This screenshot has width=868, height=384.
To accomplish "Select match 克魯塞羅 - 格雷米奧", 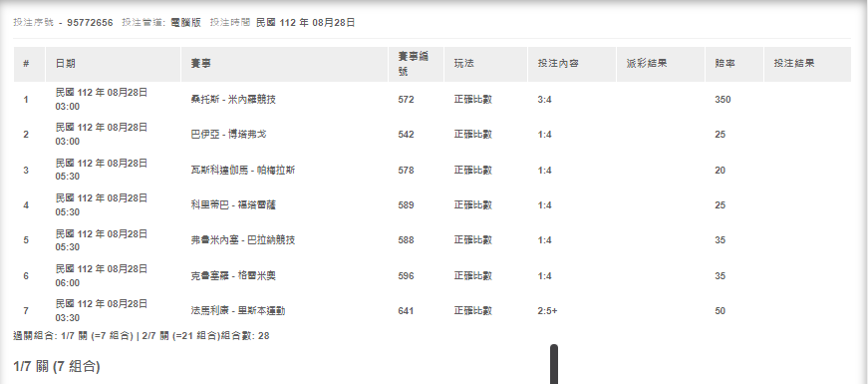I will pyautogui.click(x=233, y=276).
